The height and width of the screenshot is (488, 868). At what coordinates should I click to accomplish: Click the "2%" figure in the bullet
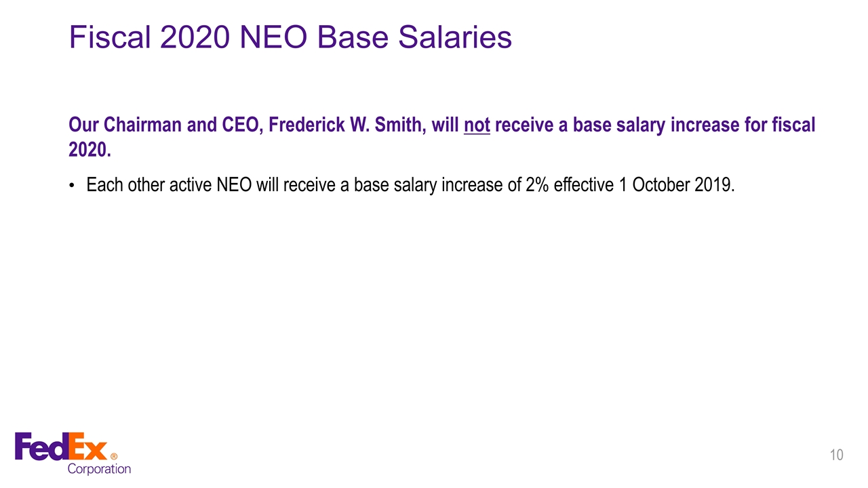point(537,186)
